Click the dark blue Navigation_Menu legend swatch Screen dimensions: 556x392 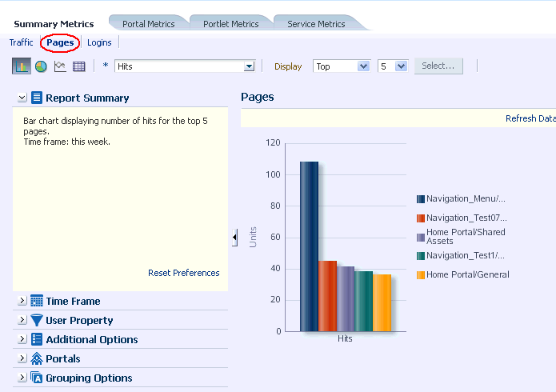(x=421, y=199)
